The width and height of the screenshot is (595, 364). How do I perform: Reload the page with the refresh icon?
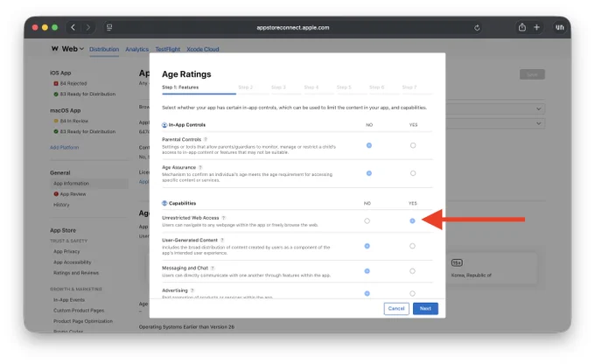pyautogui.click(x=477, y=28)
